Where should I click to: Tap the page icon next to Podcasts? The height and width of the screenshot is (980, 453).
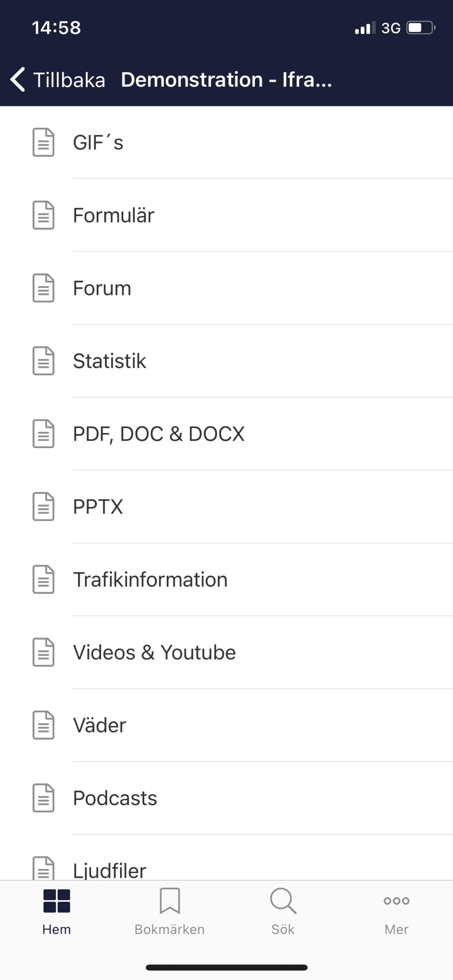[x=43, y=798]
